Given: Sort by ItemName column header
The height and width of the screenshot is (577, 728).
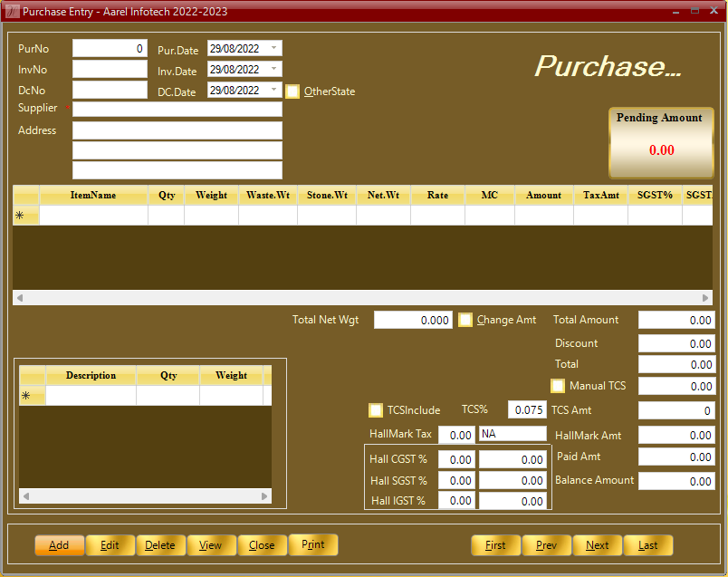Looking at the screenshot, I should coord(93,196).
